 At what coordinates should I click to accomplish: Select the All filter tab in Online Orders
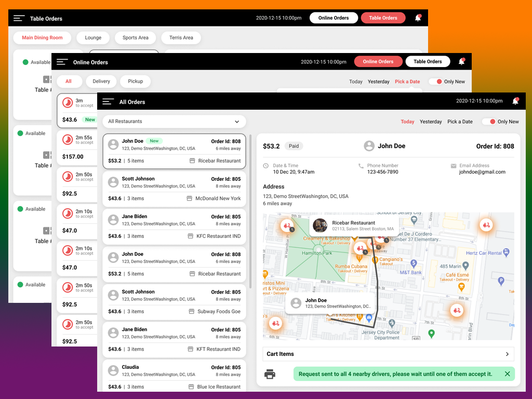(x=69, y=82)
